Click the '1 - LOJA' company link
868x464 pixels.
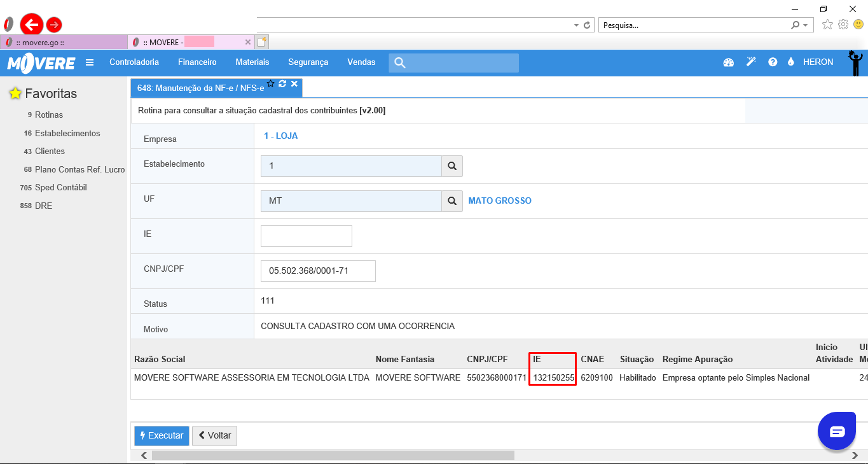pyautogui.click(x=280, y=136)
